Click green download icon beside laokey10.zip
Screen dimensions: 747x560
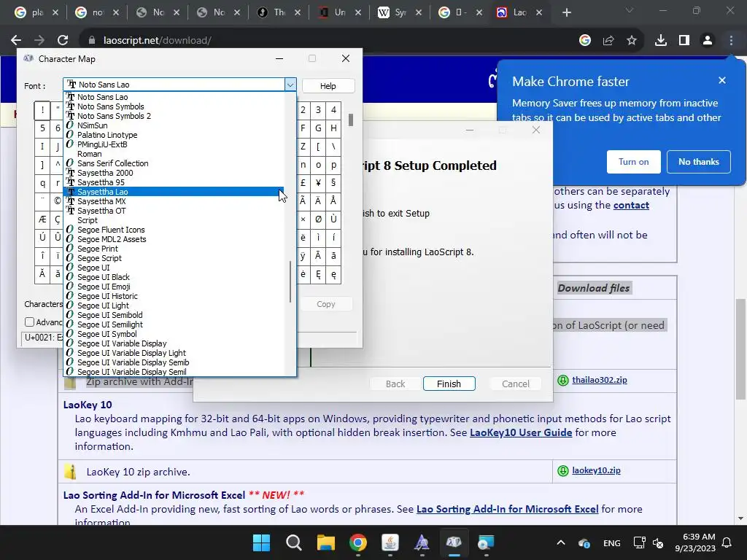click(x=563, y=470)
